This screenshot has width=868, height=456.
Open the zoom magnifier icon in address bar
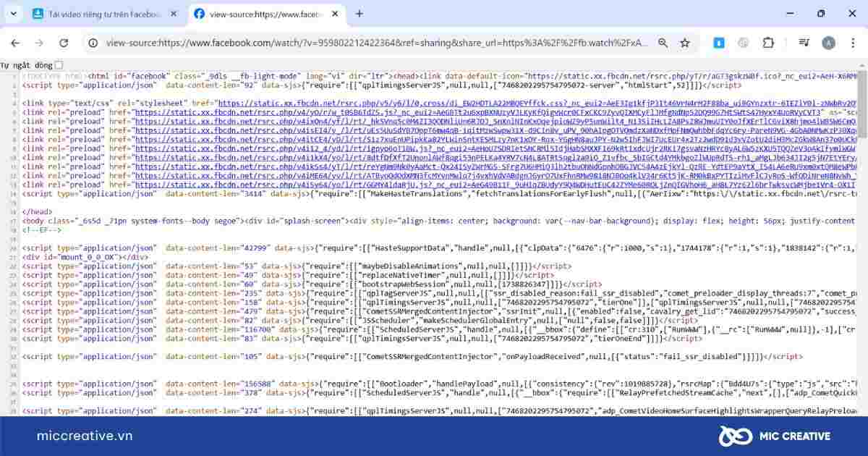(x=663, y=43)
